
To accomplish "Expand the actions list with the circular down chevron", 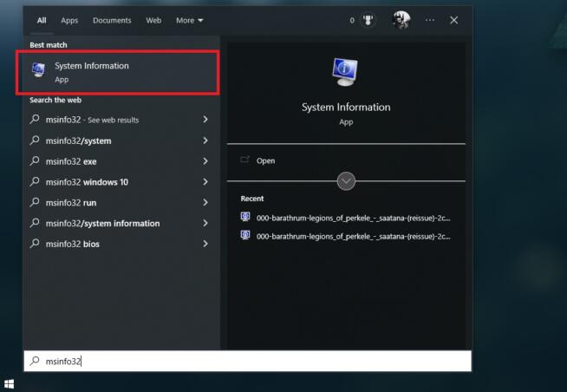I will 346,180.
